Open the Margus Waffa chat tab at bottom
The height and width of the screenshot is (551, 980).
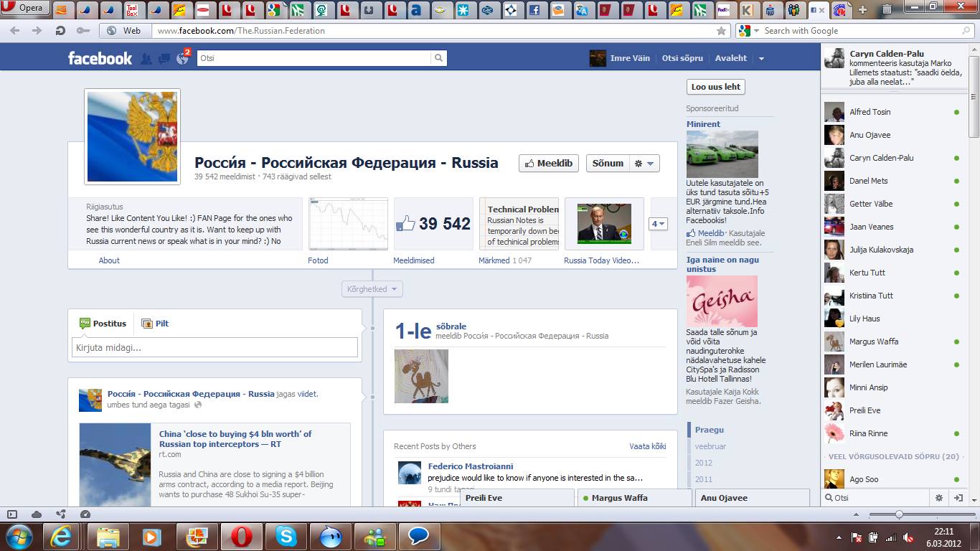[x=635, y=498]
